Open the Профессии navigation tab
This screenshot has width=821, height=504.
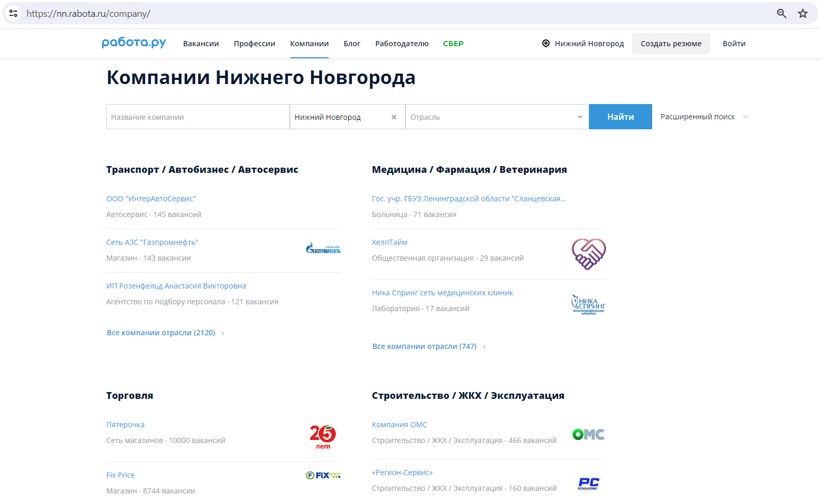tap(255, 44)
